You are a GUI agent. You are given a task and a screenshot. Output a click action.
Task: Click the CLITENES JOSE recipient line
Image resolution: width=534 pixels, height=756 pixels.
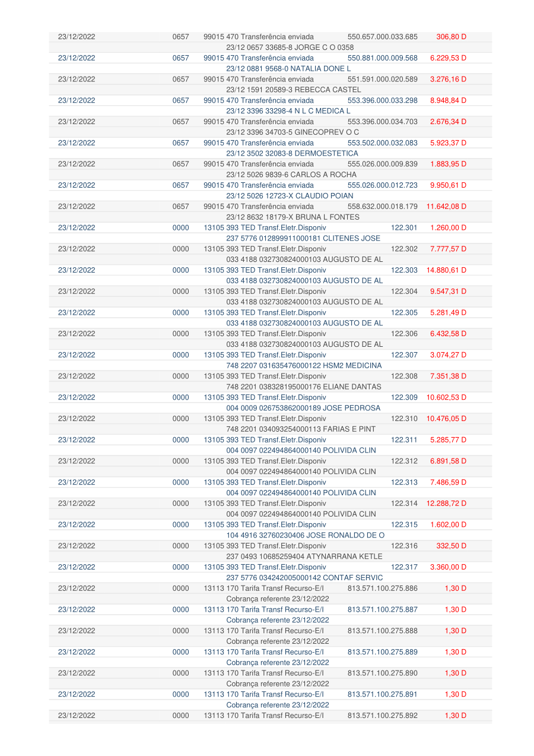tap(303, 238)
